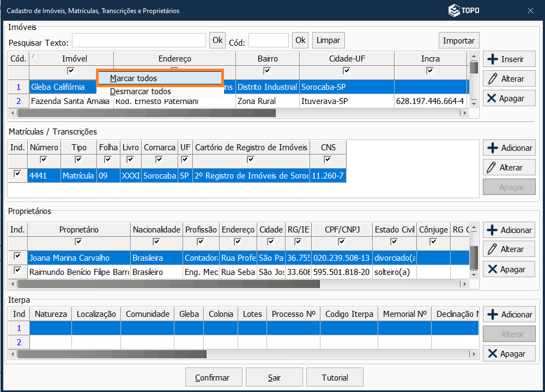Choose Desmarcar todos in the context menu
The height and width of the screenshot is (392, 545).
[141, 91]
